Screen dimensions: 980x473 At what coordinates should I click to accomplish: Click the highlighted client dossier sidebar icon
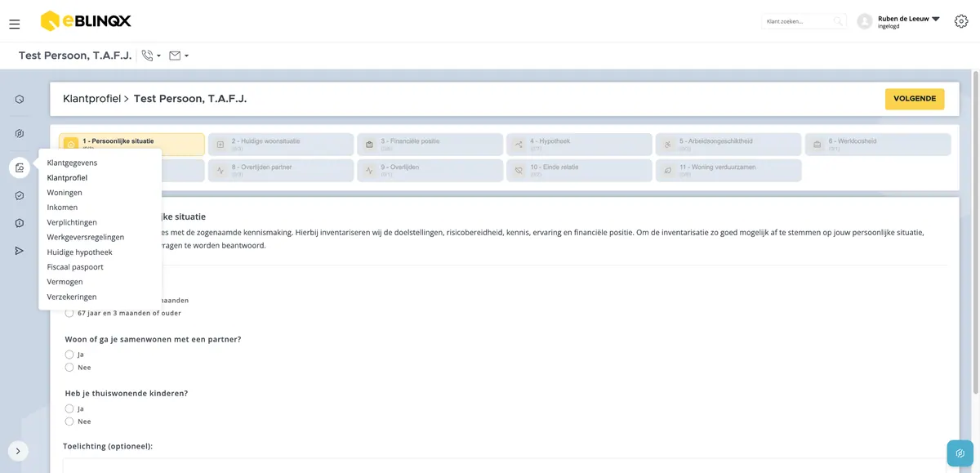point(20,167)
